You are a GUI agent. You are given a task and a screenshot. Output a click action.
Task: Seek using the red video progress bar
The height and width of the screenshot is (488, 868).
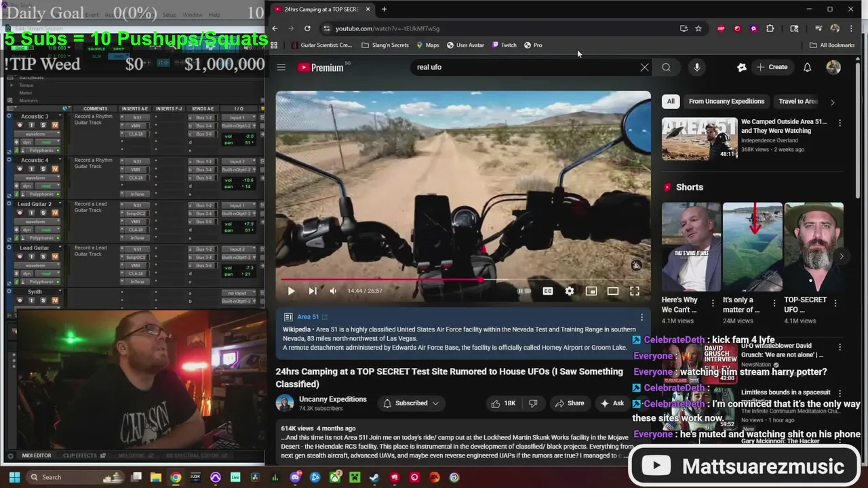point(463,279)
